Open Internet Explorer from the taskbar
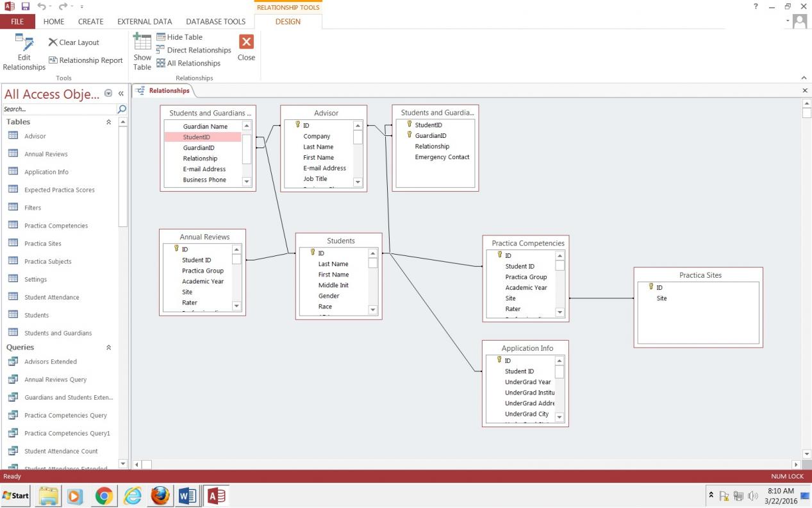 pos(133,496)
